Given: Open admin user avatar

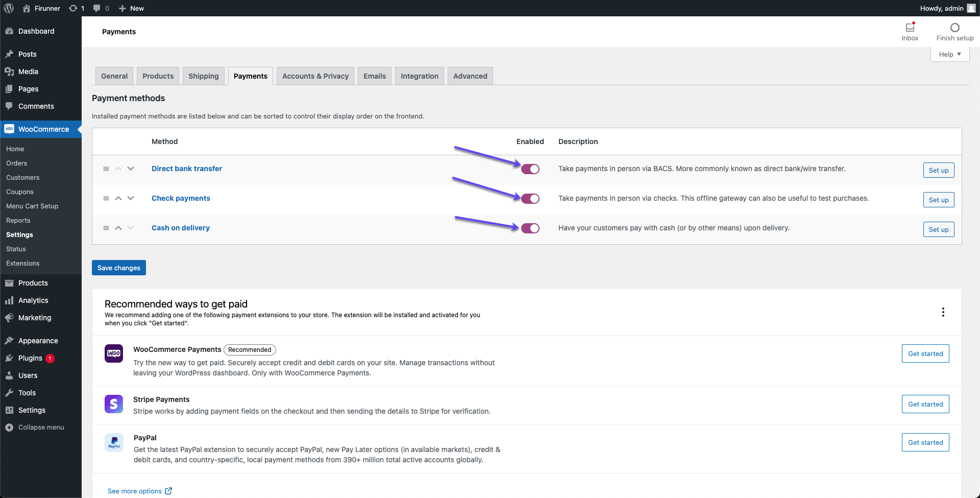Looking at the screenshot, I should click(971, 8).
